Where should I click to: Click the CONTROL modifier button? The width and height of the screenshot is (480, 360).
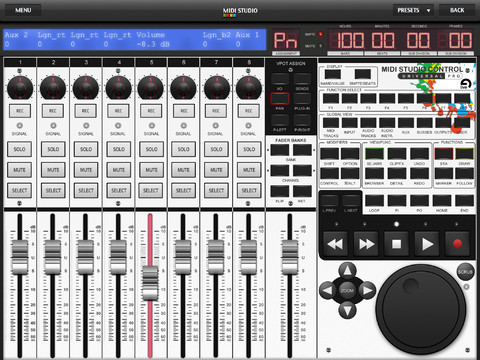(329, 173)
